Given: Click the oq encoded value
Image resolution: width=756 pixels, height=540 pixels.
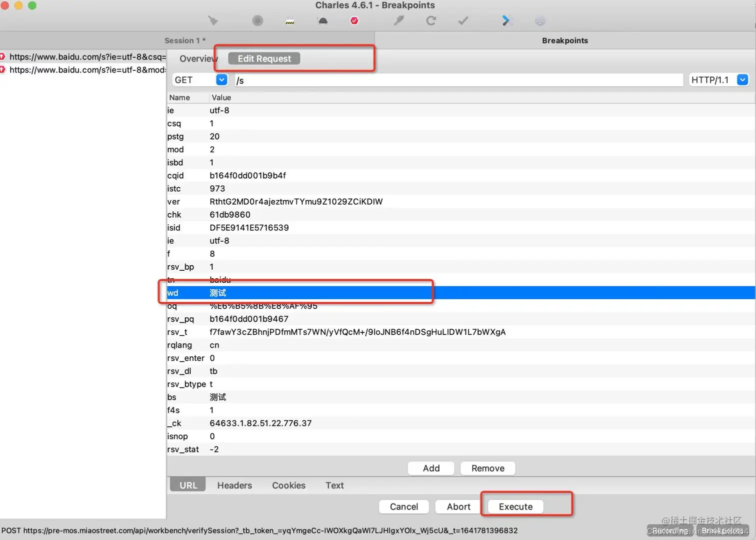Looking at the screenshot, I should tap(263, 306).
